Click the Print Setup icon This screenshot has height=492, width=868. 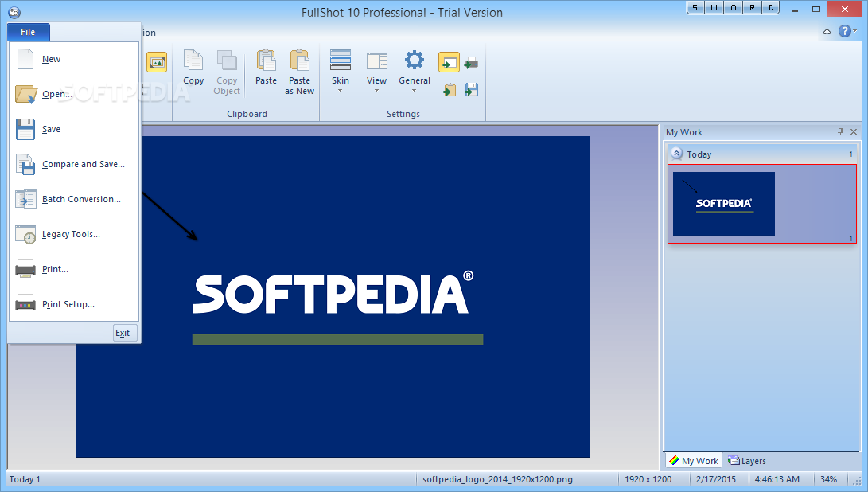coord(25,304)
